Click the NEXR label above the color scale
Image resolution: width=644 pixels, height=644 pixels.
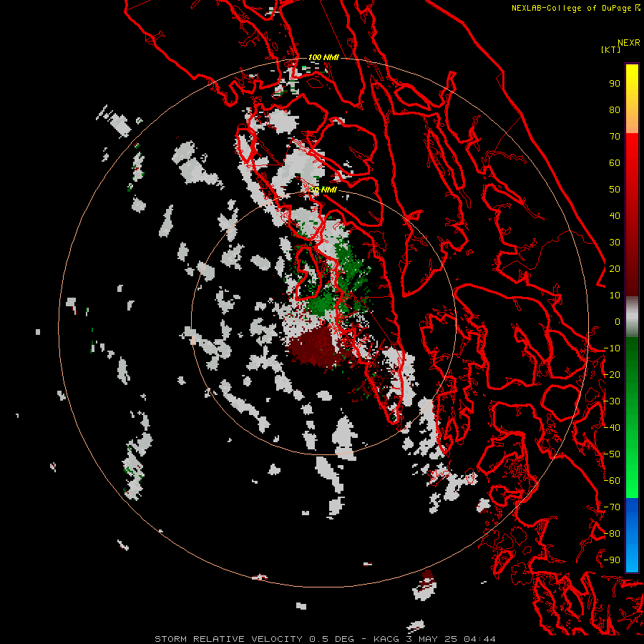coord(628,43)
